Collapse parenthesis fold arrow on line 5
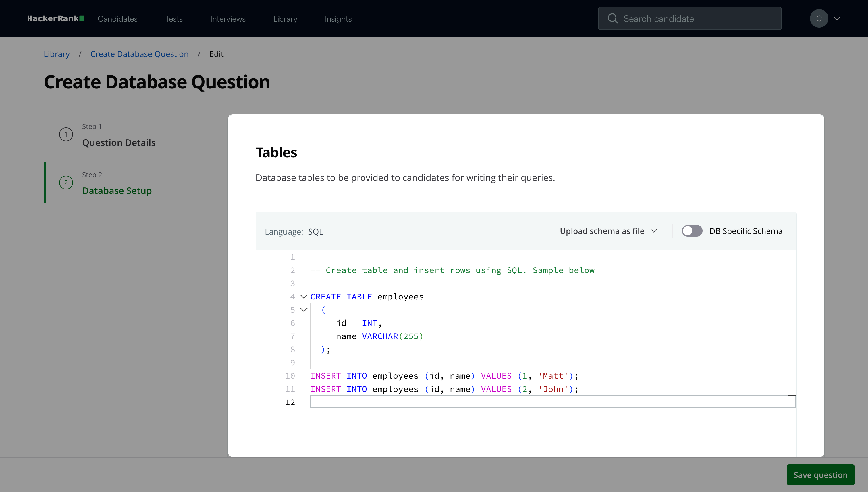Viewport: 868px width, 492px height. click(x=304, y=310)
